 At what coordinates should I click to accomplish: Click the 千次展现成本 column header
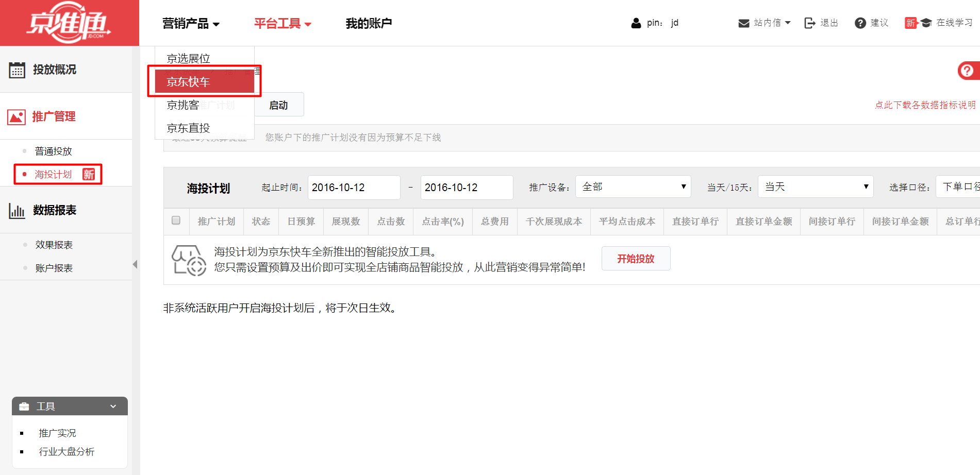(x=554, y=222)
